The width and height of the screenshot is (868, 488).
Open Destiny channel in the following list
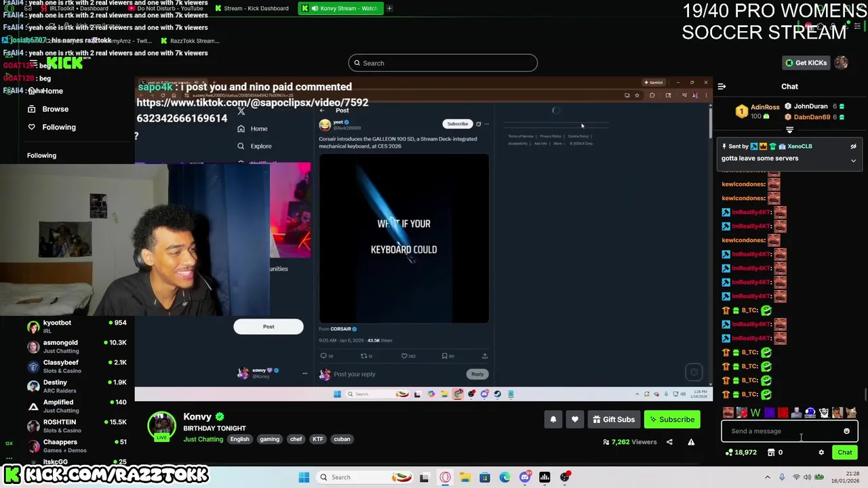coord(76,386)
